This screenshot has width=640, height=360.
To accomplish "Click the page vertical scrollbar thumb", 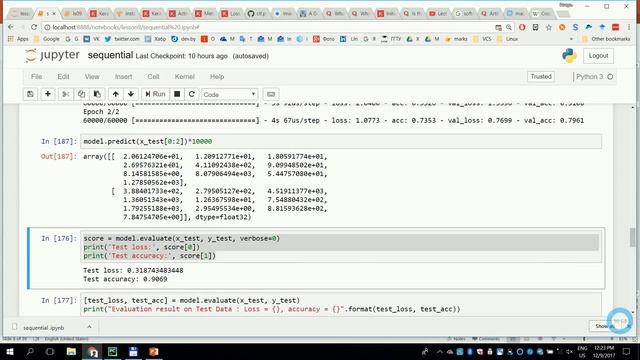I will click(633, 238).
